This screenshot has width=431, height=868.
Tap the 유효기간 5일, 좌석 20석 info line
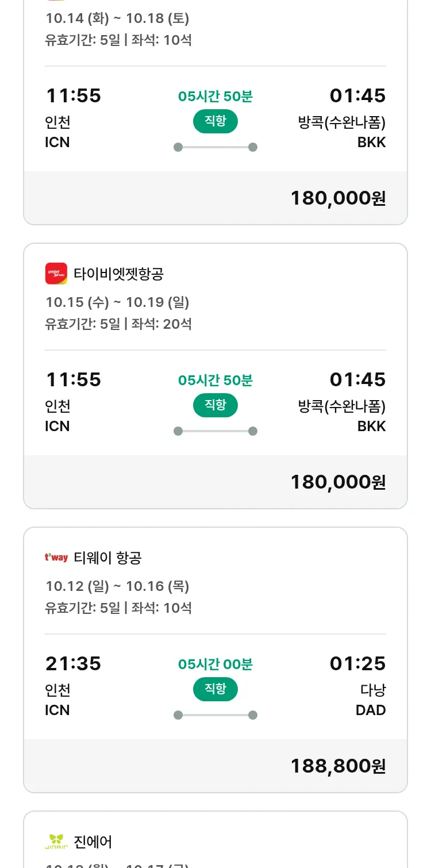point(118,324)
